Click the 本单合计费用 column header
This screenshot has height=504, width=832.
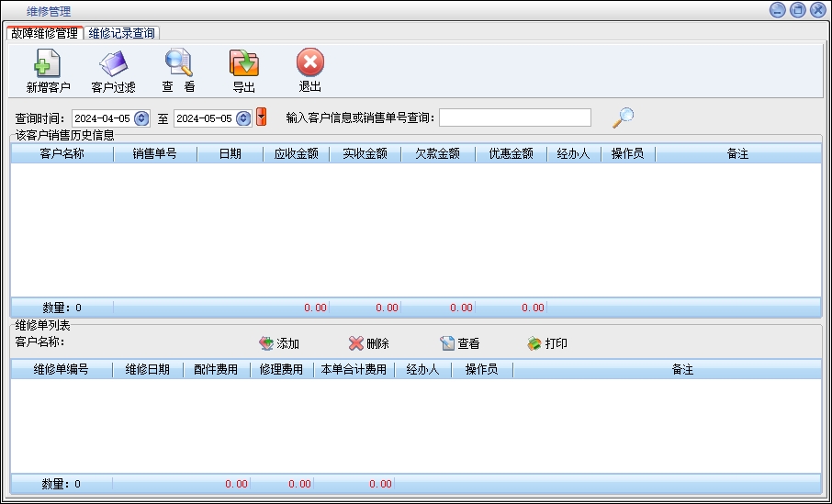point(354,369)
